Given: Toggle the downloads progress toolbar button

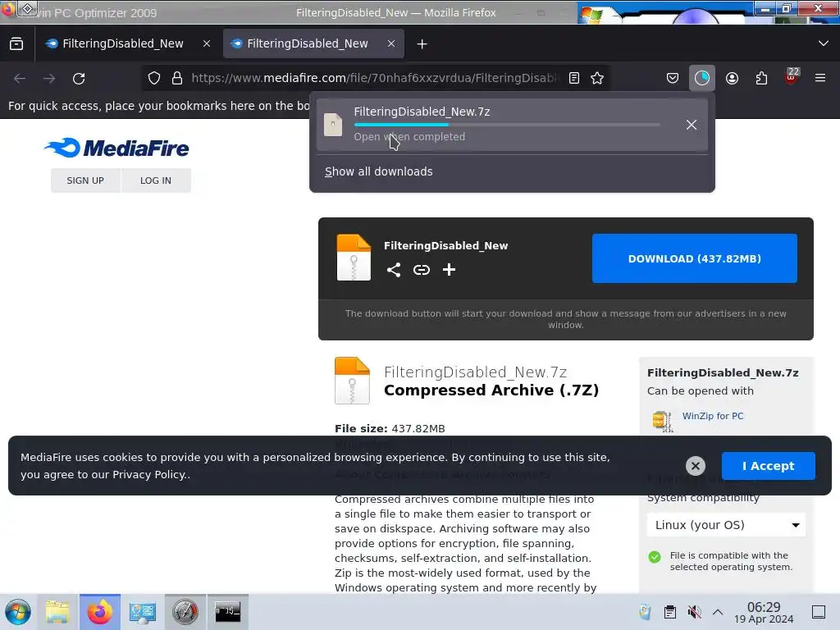Looking at the screenshot, I should click(x=702, y=78).
